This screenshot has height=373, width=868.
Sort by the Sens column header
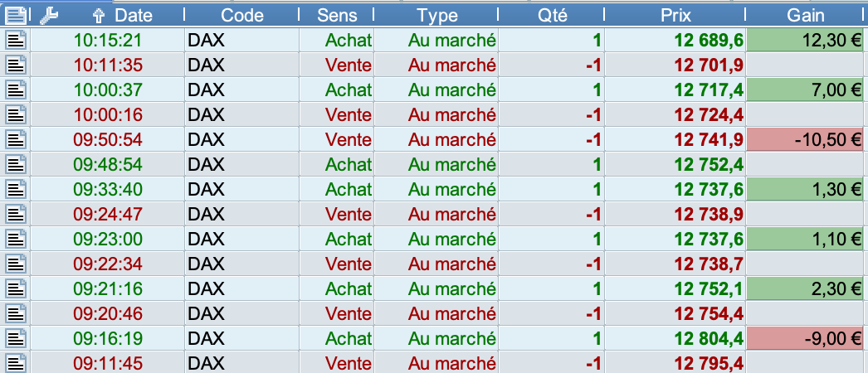point(339,15)
